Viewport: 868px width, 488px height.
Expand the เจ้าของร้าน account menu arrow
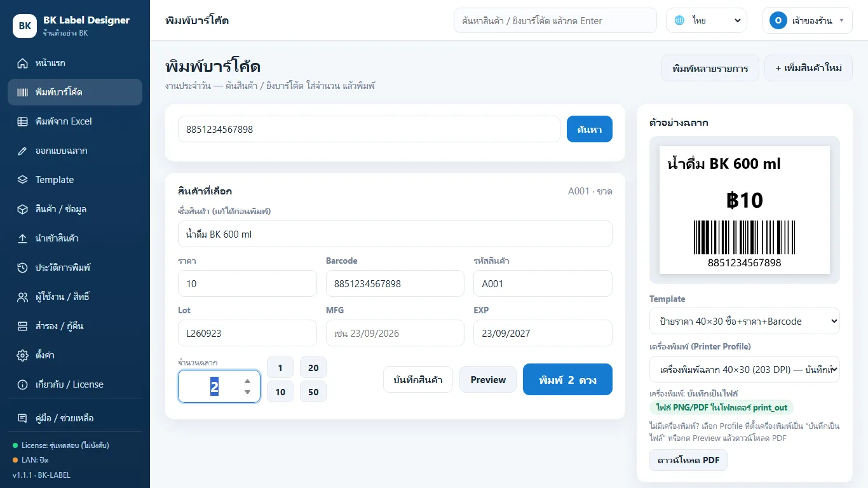pos(842,20)
